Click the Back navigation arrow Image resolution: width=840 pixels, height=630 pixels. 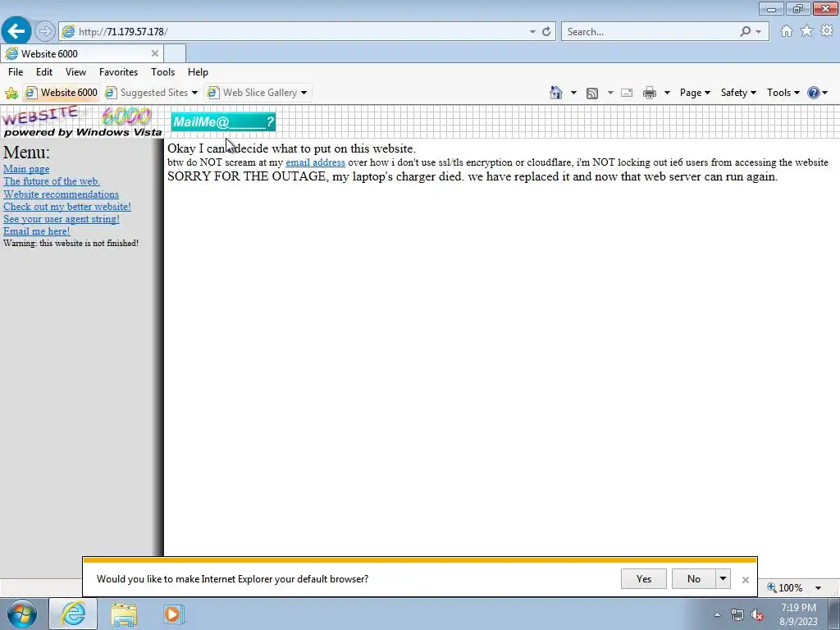(16, 31)
